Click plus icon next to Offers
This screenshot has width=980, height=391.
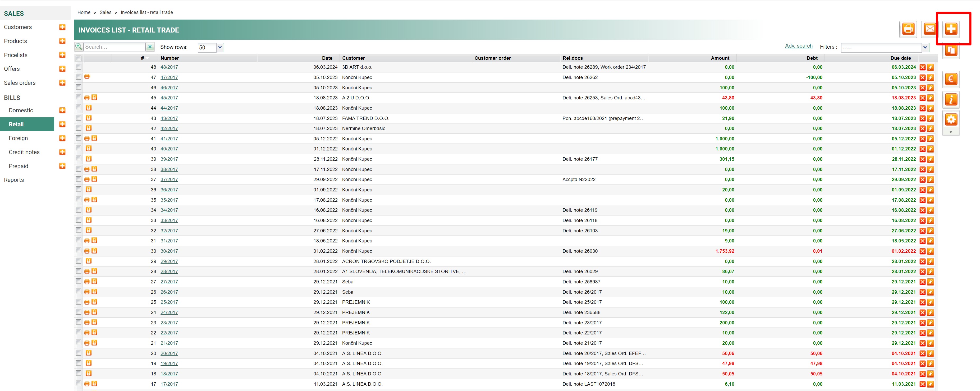62,69
